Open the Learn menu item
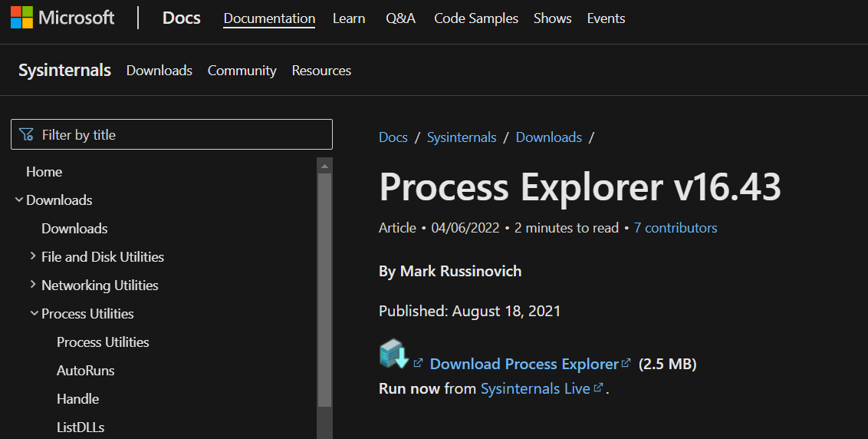868x439 pixels. pyautogui.click(x=349, y=18)
